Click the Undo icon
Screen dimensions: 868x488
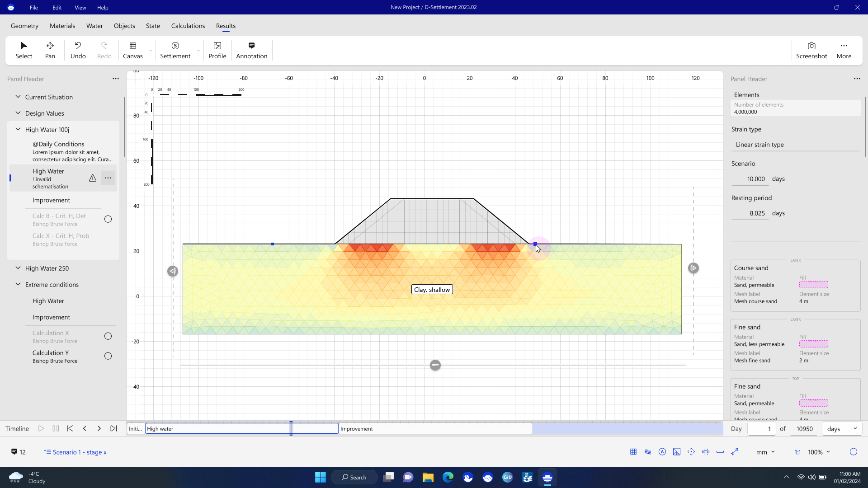click(78, 46)
